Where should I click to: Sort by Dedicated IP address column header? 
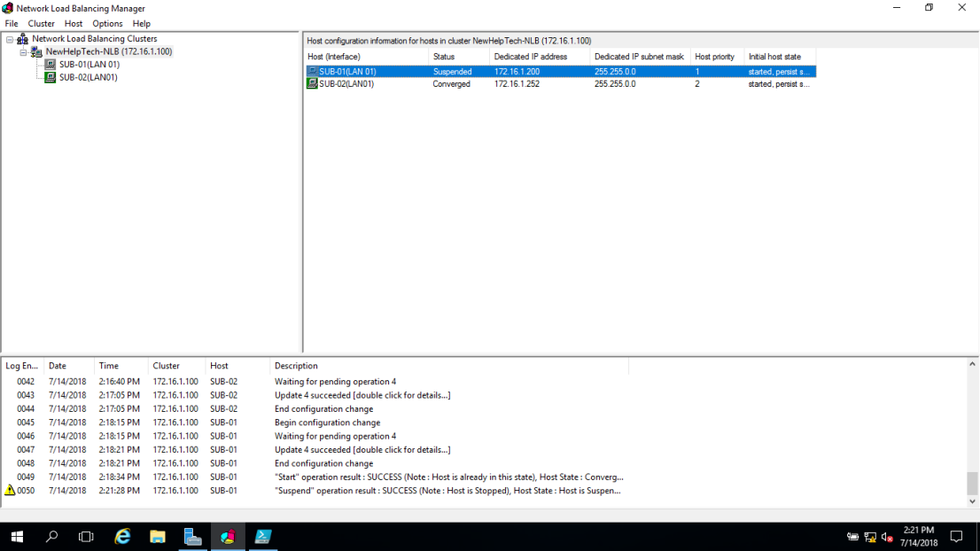tap(540, 57)
